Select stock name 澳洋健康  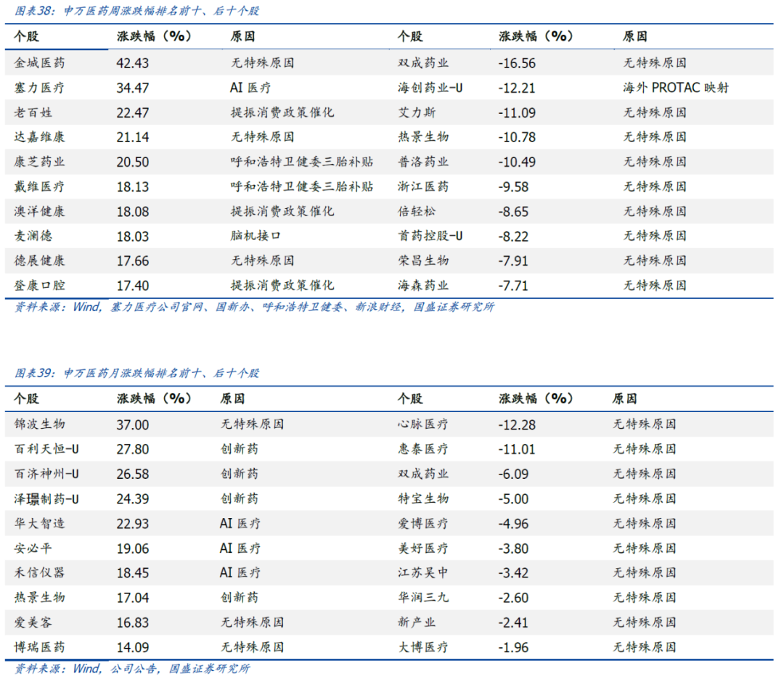pos(39,211)
